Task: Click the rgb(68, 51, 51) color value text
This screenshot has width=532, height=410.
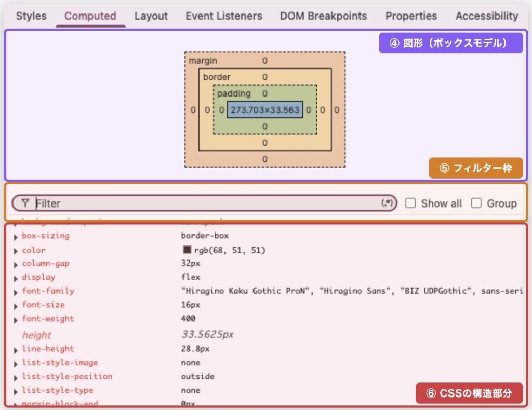Action: click(230, 250)
